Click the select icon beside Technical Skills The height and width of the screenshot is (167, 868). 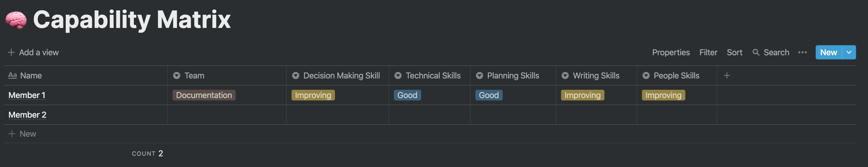398,75
